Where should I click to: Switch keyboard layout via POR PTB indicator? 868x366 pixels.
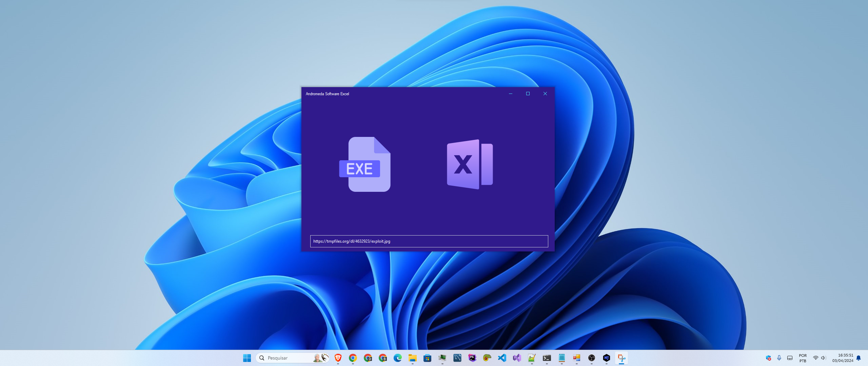click(x=802, y=358)
